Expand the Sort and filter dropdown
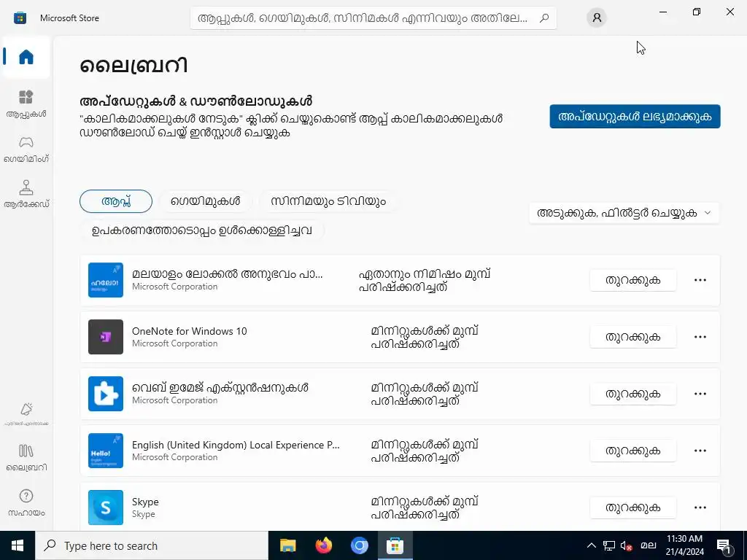747x560 pixels. pyautogui.click(x=624, y=213)
